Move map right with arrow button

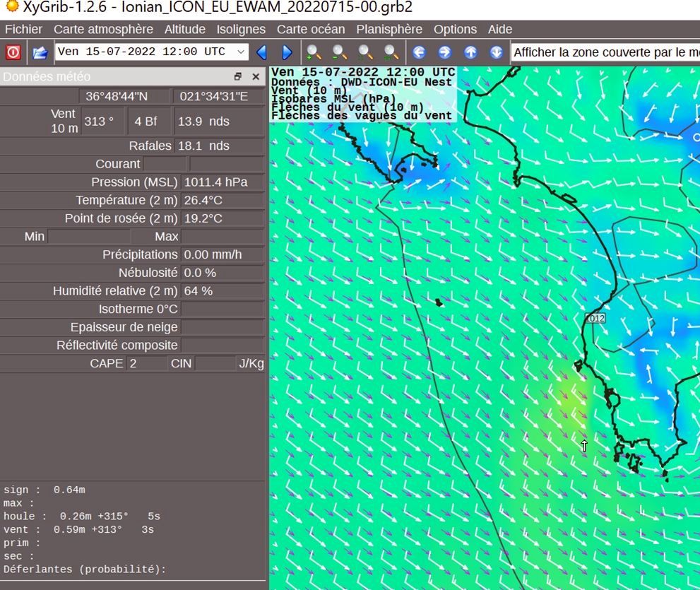coord(444,52)
